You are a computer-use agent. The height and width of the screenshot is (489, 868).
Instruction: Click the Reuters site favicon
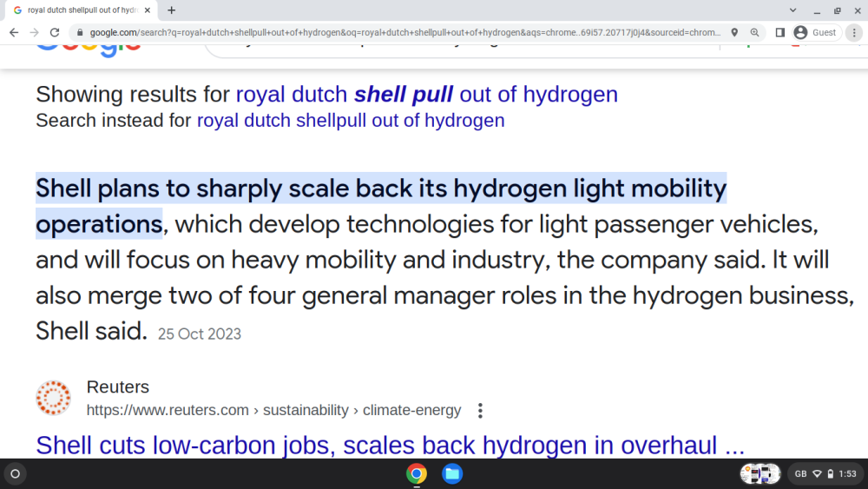click(x=54, y=398)
